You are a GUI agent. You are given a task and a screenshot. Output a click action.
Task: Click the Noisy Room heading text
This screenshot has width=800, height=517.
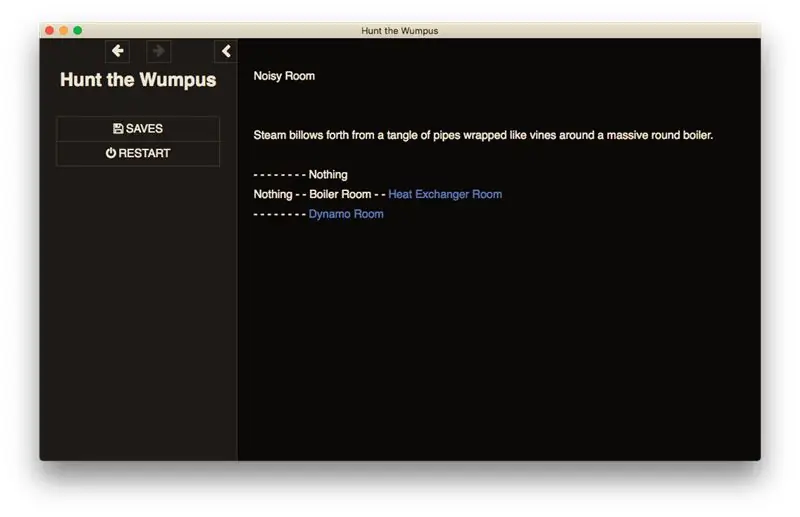tap(284, 76)
